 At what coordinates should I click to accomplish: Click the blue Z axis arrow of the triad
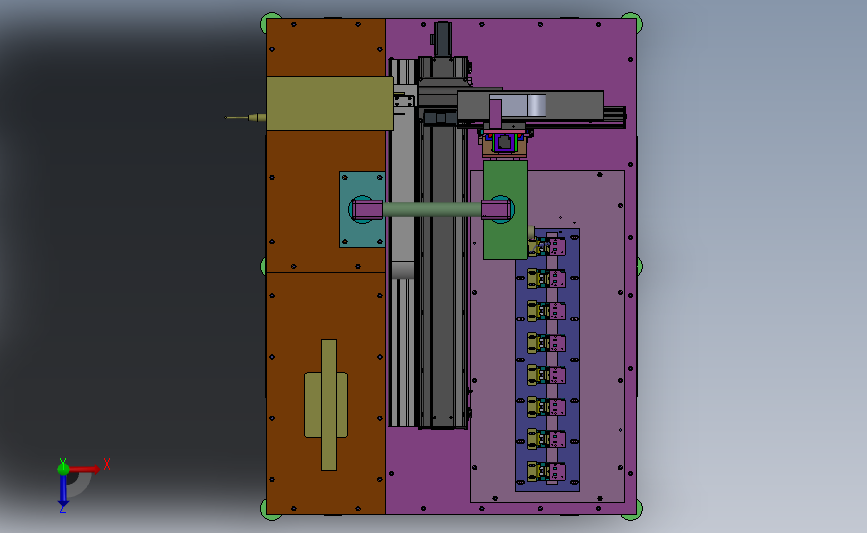(64, 491)
